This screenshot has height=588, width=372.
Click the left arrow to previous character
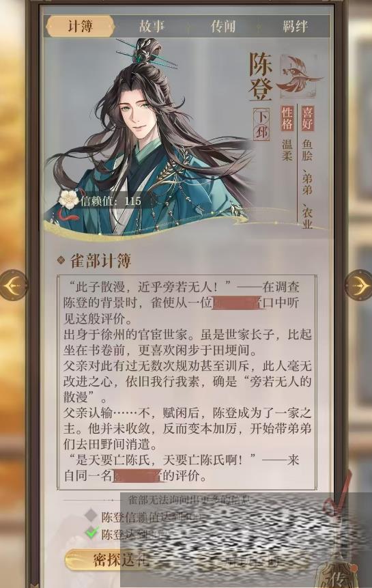click(13, 285)
